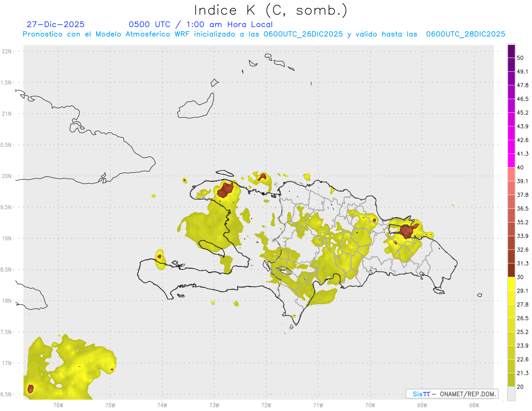Click the '75W' longitude label

110,405
